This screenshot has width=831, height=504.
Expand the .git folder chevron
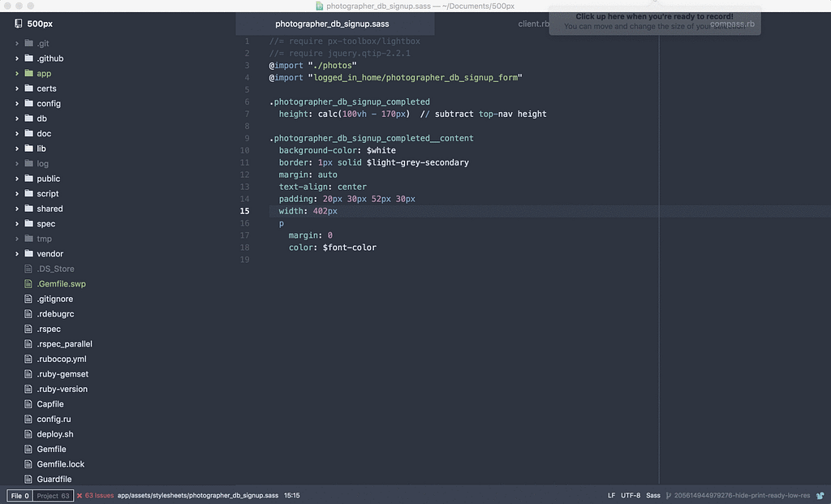tap(17, 44)
